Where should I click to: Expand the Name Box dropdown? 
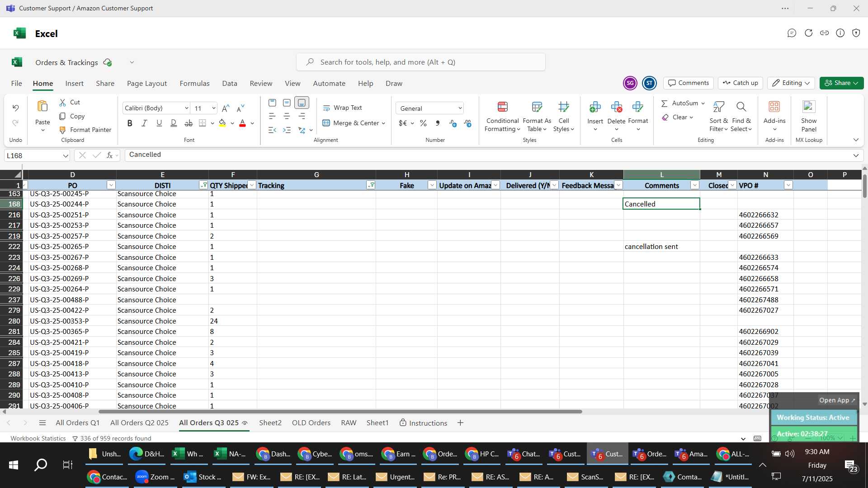[x=66, y=156]
